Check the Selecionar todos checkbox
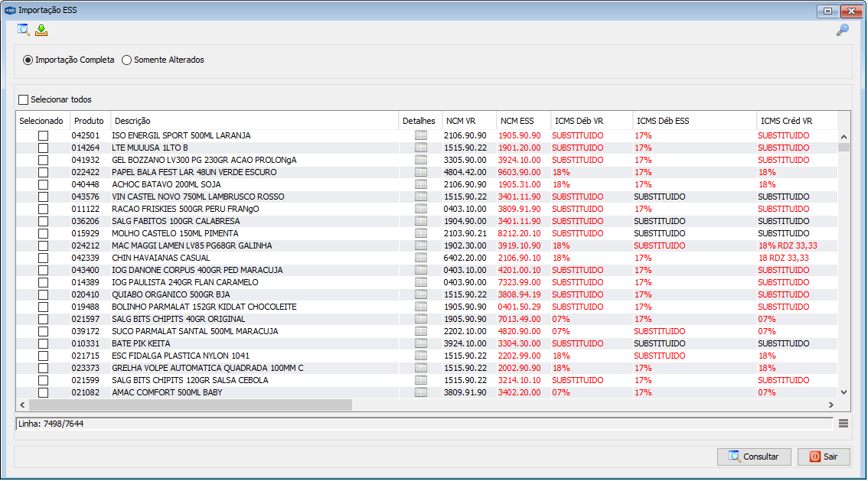 (x=23, y=99)
